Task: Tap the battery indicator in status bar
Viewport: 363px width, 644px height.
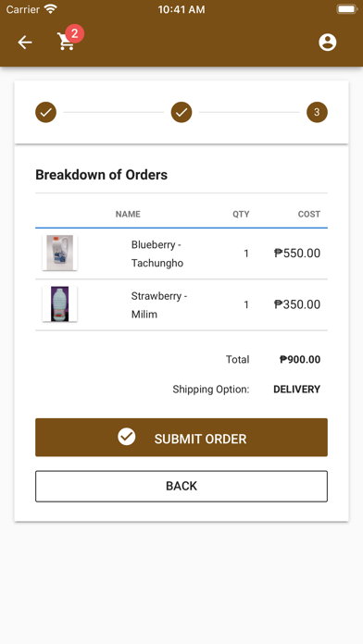Action: click(346, 9)
